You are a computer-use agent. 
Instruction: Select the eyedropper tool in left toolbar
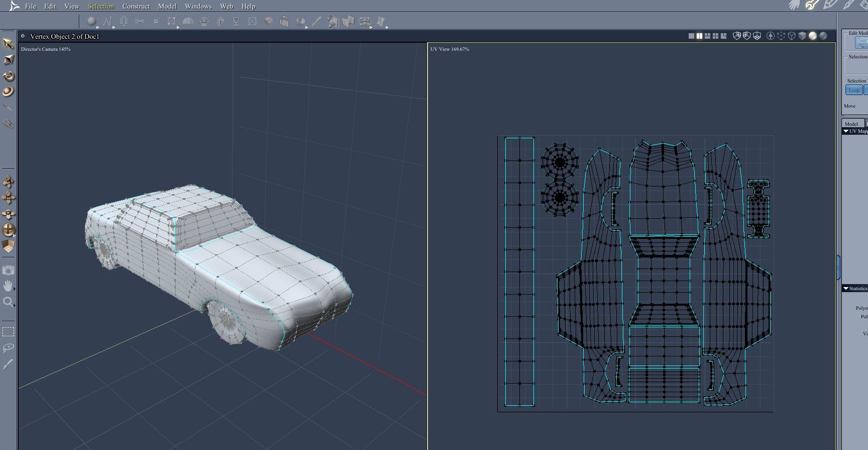point(8,108)
